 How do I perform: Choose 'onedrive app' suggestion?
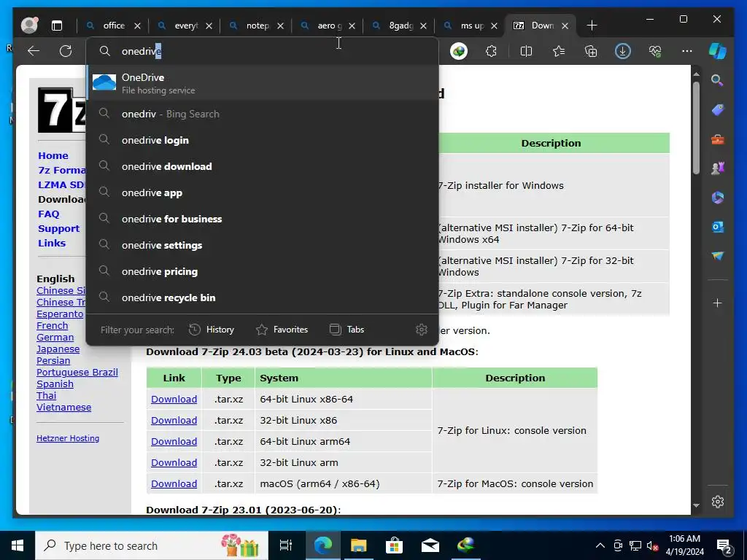[263, 192]
